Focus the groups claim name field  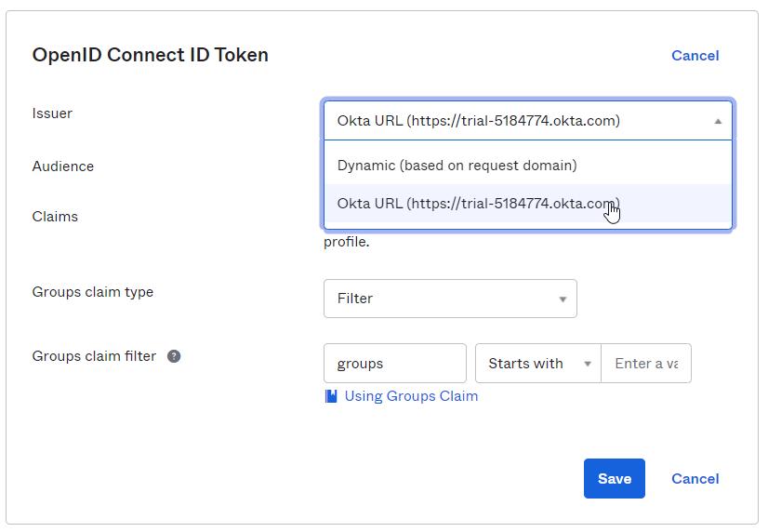pos(395,363)
